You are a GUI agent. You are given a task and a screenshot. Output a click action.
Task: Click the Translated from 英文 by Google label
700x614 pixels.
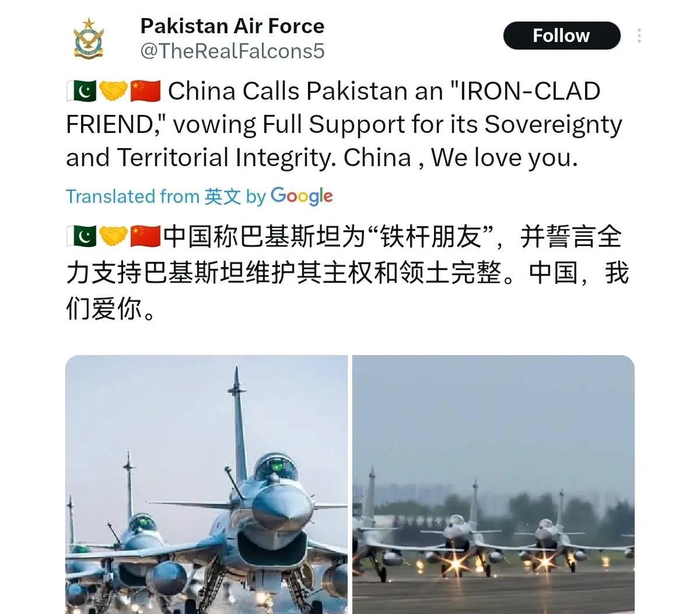199,197
